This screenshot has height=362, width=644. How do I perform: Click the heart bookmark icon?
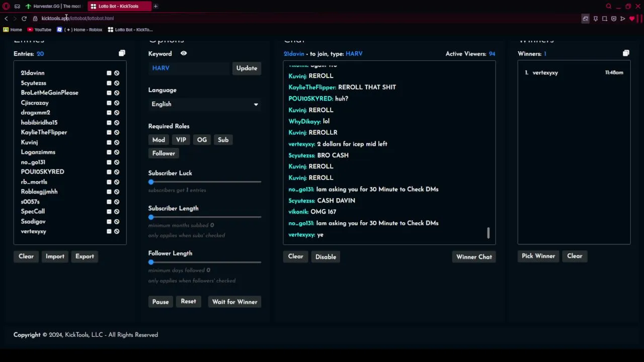[x=632, y=19]
